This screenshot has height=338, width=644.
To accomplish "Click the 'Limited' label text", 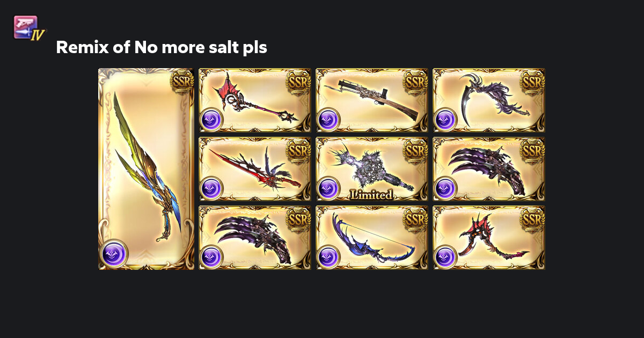I will (x=371, y=195).
